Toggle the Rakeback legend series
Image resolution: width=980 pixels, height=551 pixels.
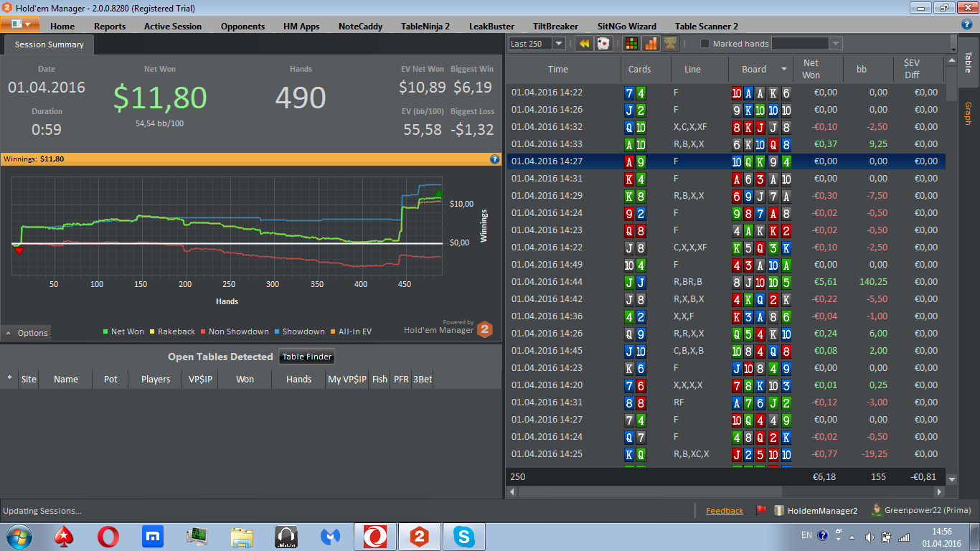(172, 331)
